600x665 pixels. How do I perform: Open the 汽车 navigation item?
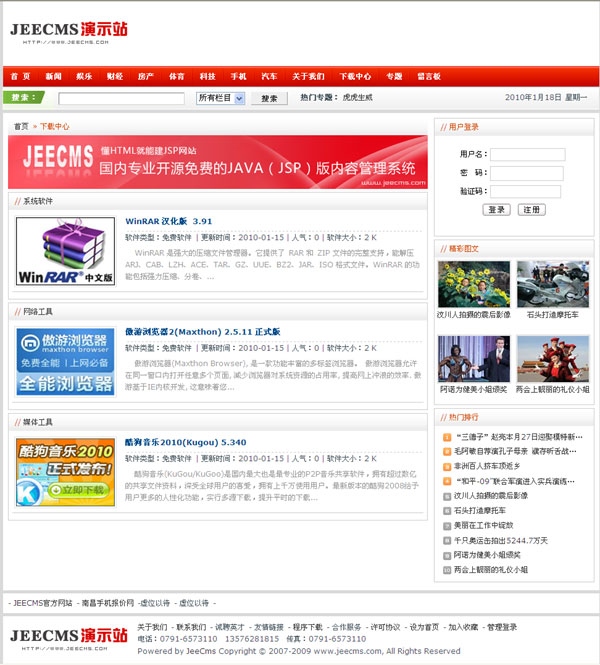tap(269, 76)
